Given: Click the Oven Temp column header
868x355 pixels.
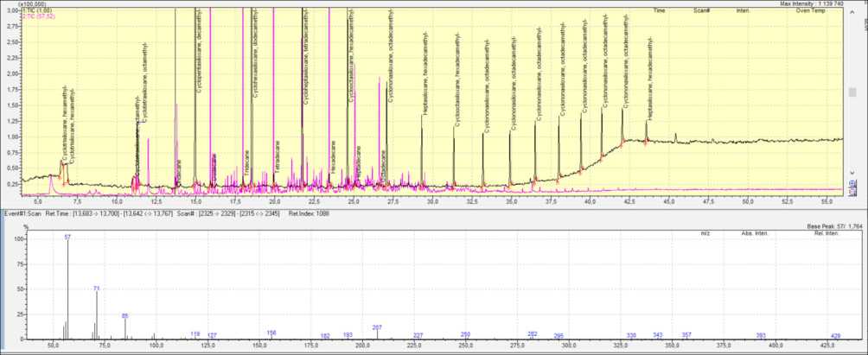Looking at the screenshot, I should point(810,10).
